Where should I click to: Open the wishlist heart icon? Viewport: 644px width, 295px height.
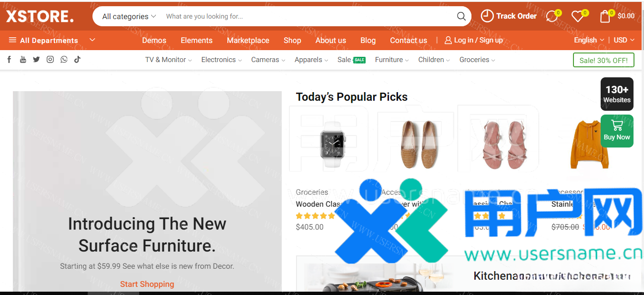[578, 16]
